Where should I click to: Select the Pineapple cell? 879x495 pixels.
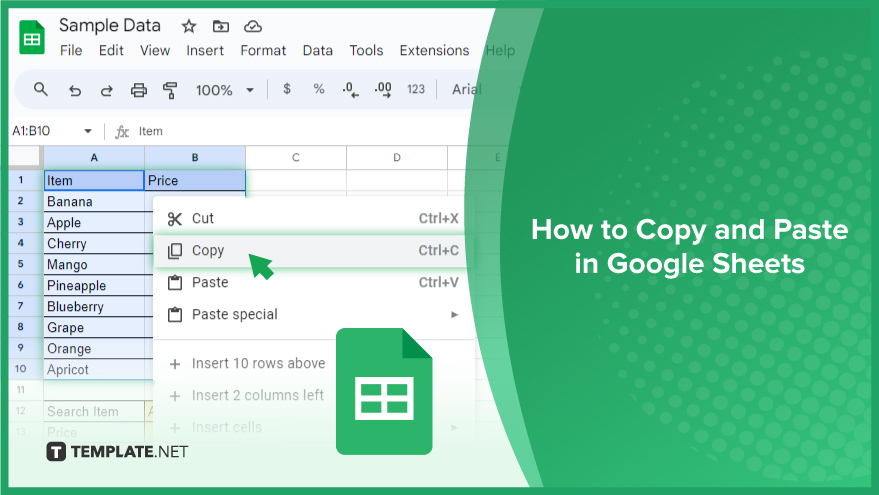pos(94,285)
